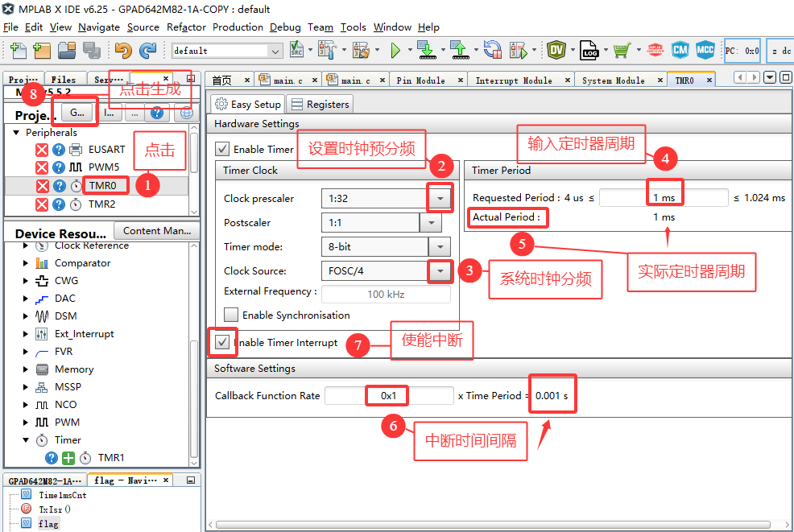Switch to the Interrupt Module tab
Viewport: 794px width, 532px height.
(x=514, y=80)
